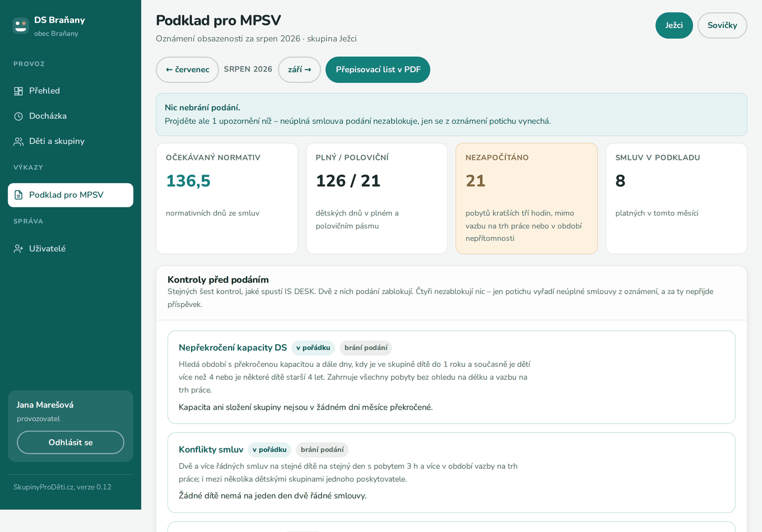
Task: Click 'obec Braňany' subtitle in sidebar
Action: tap(56, 34)
